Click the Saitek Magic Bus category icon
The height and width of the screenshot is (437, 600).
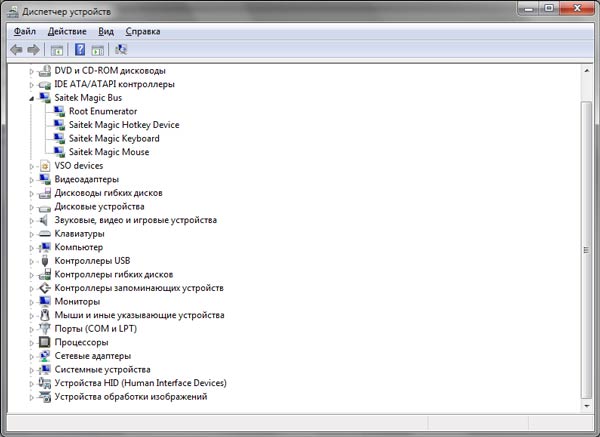(45, 98)
